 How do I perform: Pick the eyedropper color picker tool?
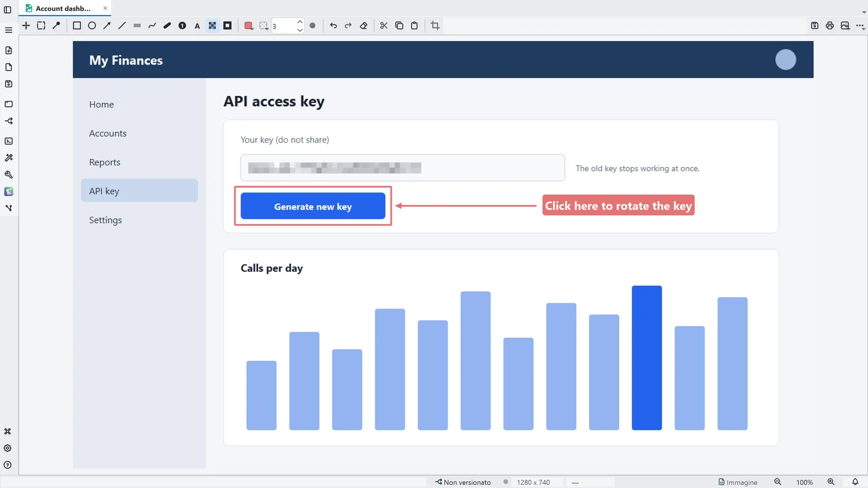click(x=56, y=25)
